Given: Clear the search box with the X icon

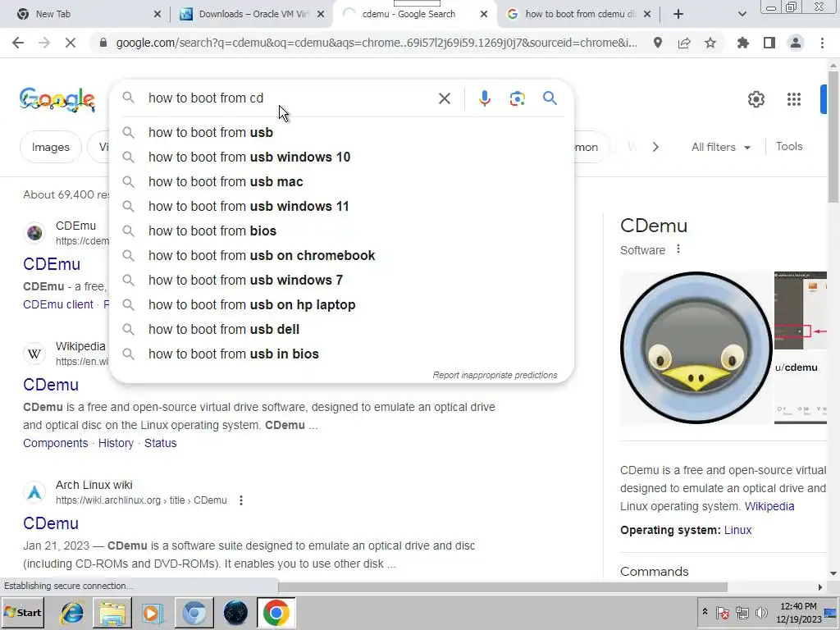Looking at the screenshot, I should click(x=444, y=98).
